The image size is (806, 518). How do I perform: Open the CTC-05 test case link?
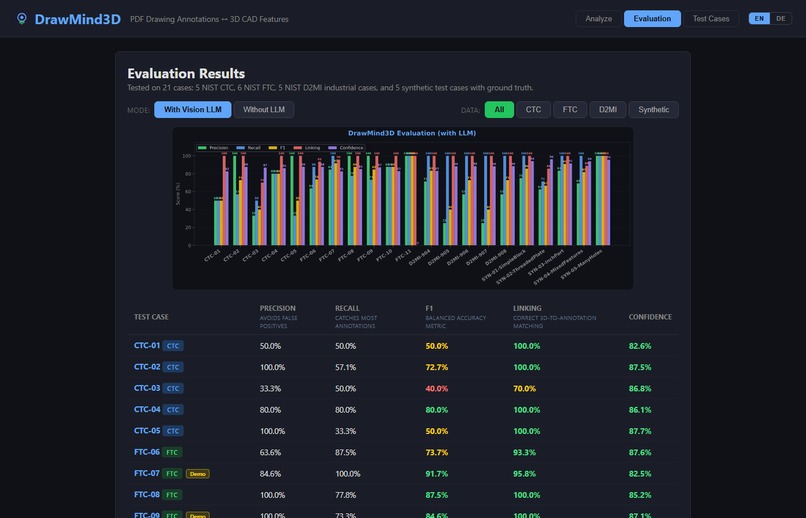(x=147, y=431)
